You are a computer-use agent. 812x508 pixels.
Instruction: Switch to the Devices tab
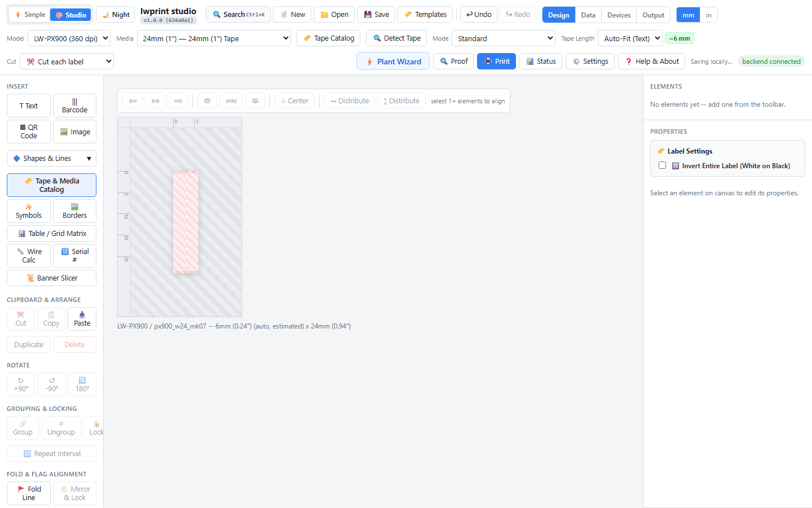(619, 15)
